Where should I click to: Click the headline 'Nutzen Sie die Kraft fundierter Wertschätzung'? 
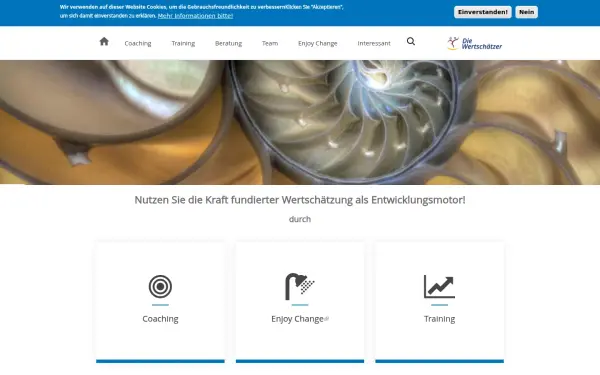tap(300, 200)
